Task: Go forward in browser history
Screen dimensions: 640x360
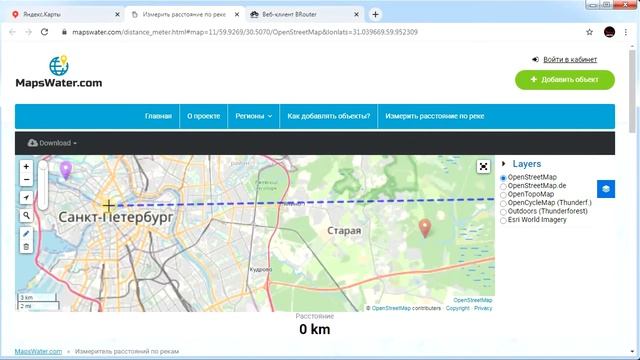Action: [x=28, y=32]
